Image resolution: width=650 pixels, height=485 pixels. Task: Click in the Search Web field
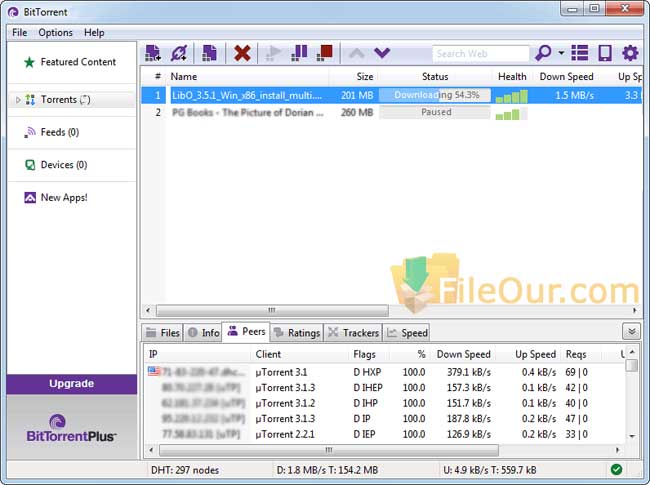click(x=480, y=53)
